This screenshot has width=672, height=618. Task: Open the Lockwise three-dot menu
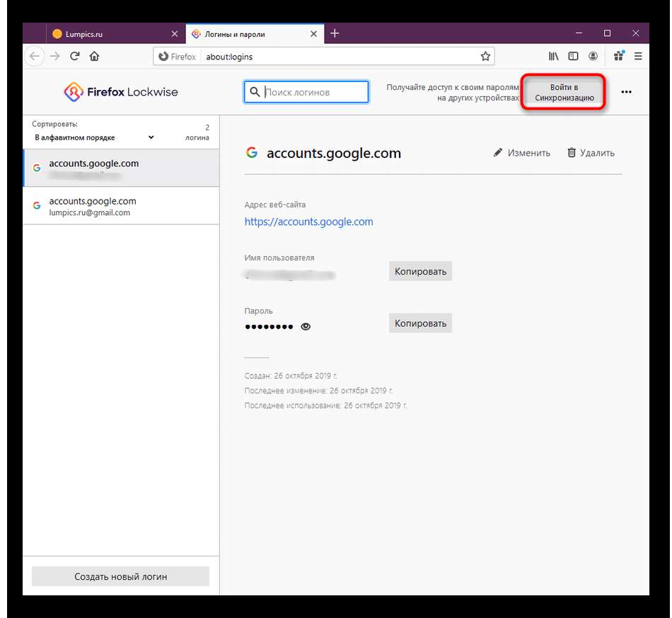[626, 92]
